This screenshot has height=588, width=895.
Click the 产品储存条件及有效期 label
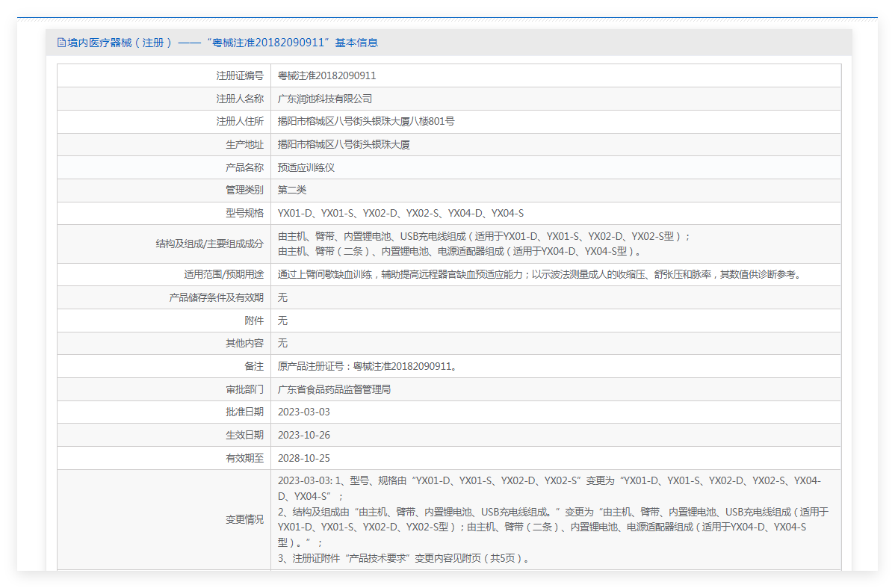click(x=217, y=297)
